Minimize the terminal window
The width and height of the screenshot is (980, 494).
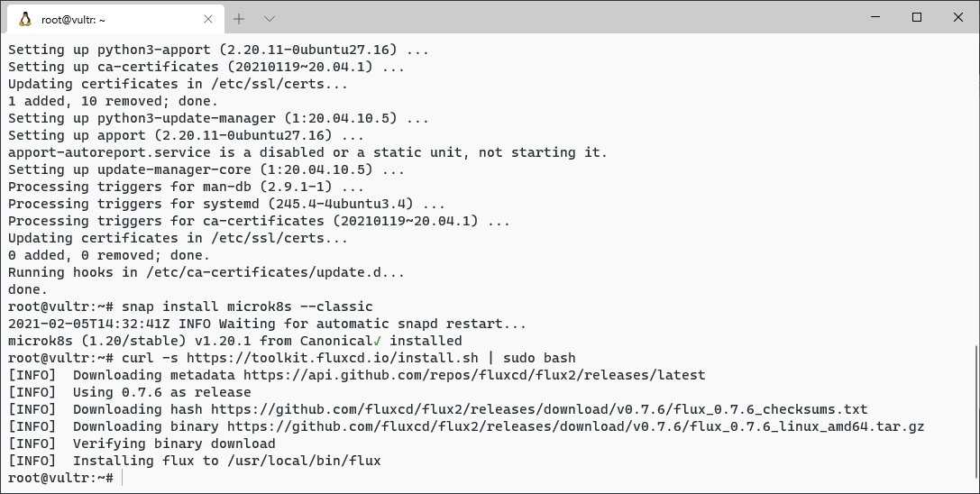click(875, 17)
